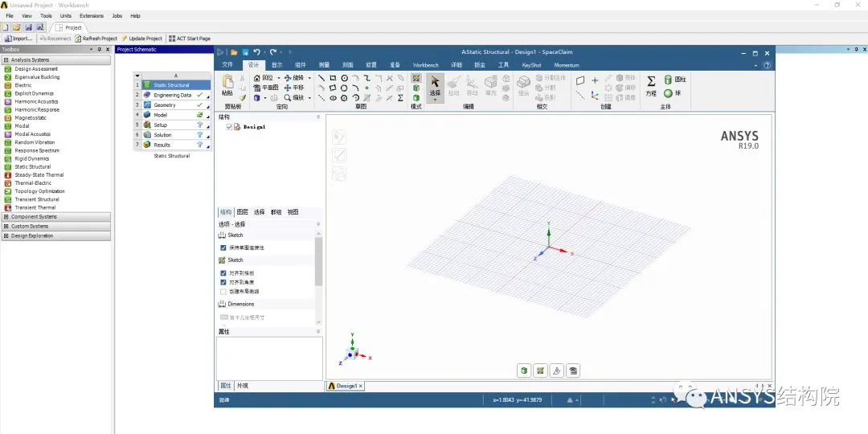The image size is (868, 434).
Task: Select the Zoom (缩放) orient tool
Action: coord(294,97)
